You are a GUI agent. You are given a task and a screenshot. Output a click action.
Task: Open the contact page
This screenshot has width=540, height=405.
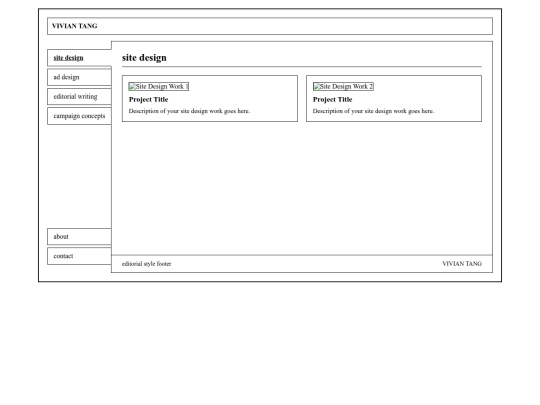point(80,256)
